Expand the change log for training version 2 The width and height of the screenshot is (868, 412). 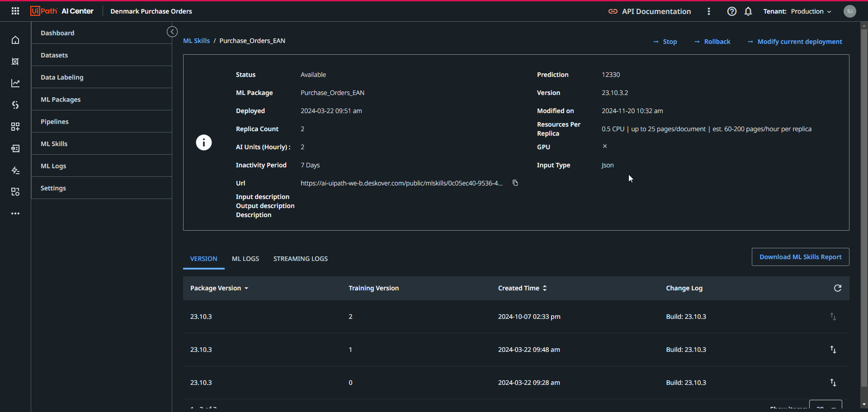[x=833, y=316]
